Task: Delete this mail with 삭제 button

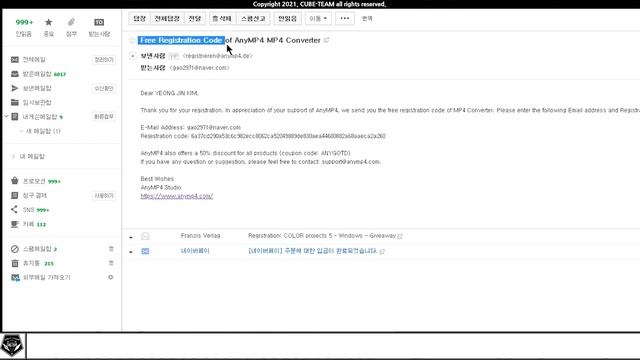Action: tap(222, 18)
